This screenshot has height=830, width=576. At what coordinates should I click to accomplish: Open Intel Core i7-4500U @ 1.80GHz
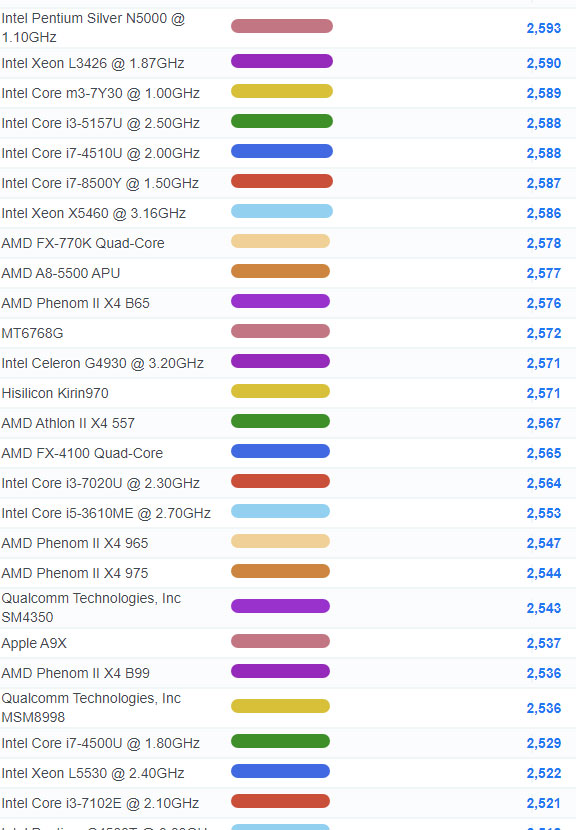(101, 743)
